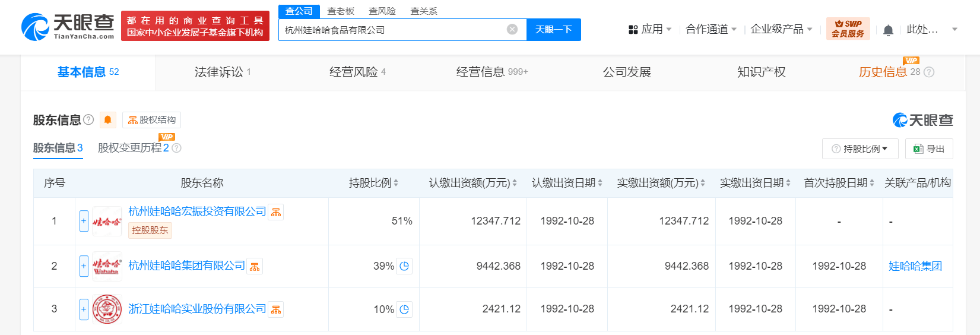Open 杭州娃哈哈宏振投资有限公司 company link

(197, 212)
